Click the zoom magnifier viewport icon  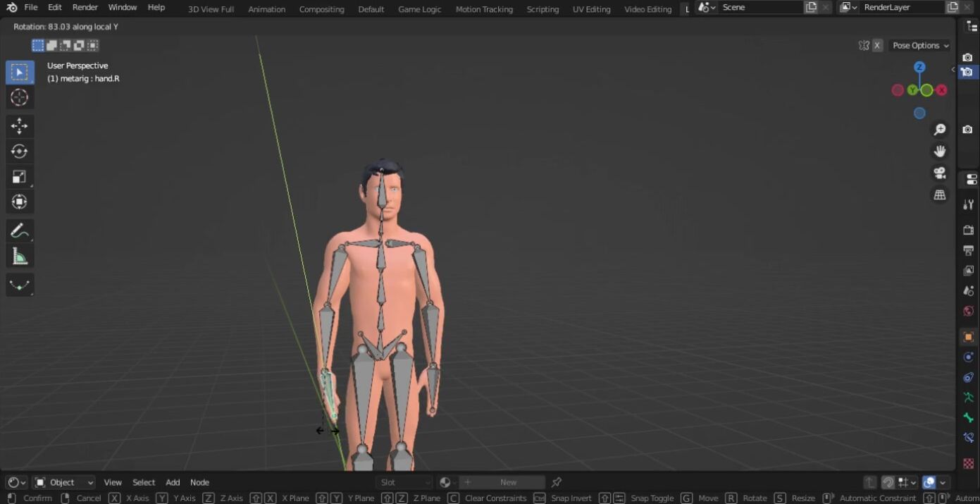[939, 130]
